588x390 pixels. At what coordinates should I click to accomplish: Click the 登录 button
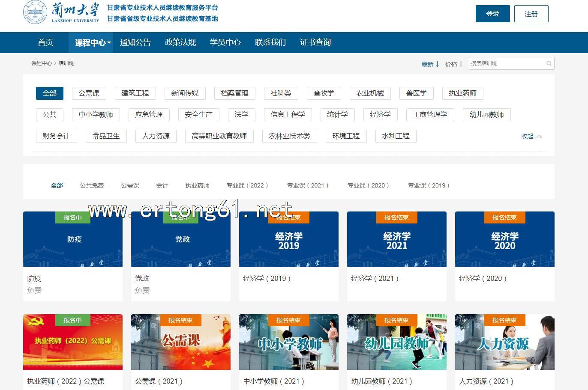pyautogui.click(x=492, y=14)
